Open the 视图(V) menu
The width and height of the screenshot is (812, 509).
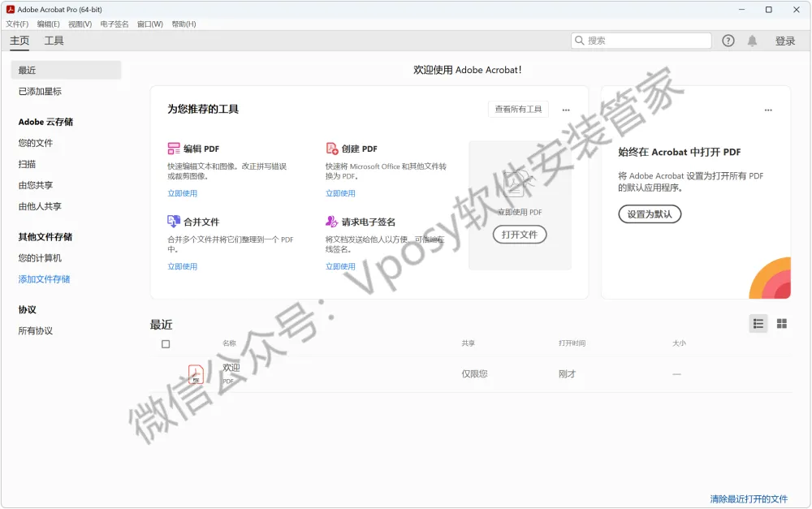pos(80,24)
